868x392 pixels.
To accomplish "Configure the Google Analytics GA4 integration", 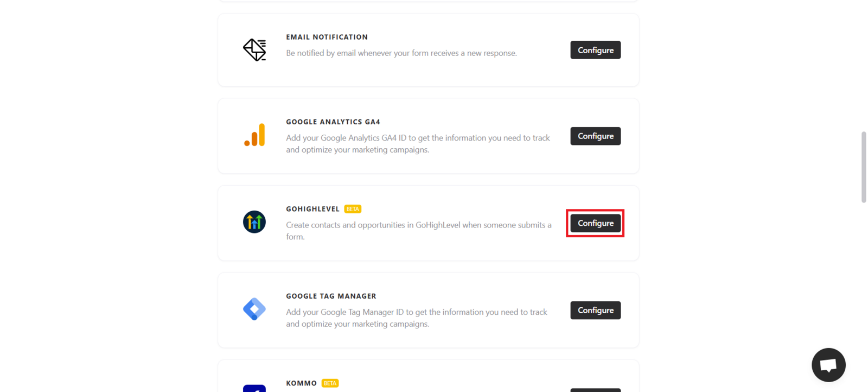I will click(595, 136).
